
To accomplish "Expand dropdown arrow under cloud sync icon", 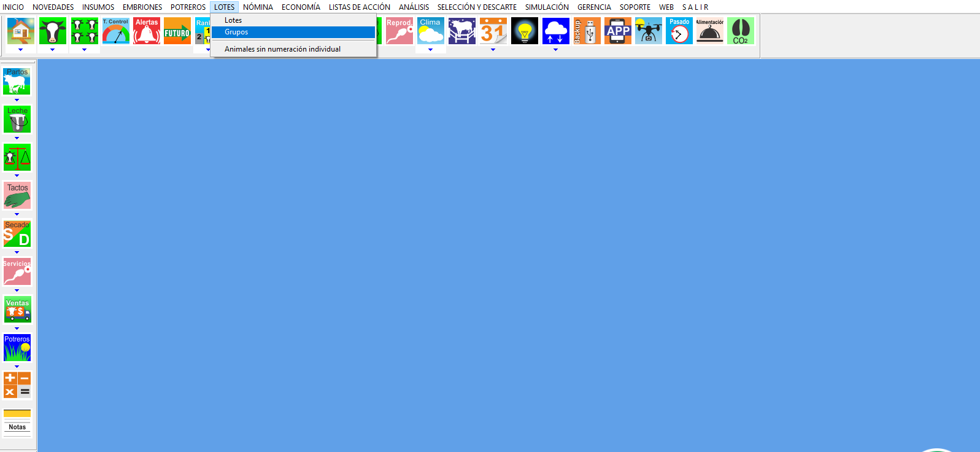I will coord(555,50).
